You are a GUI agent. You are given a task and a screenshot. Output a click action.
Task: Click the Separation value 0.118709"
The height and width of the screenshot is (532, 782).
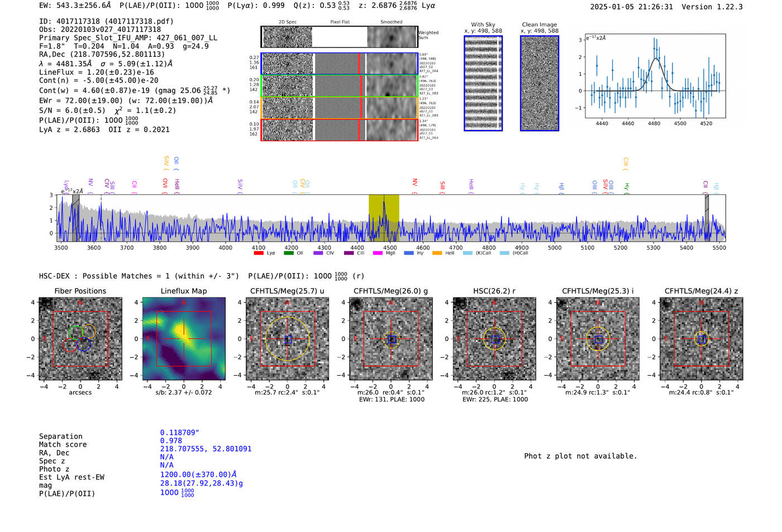(x=180, y=433)
